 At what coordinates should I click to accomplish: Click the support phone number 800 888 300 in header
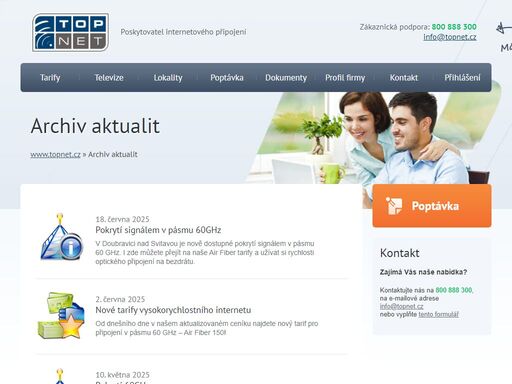click(x=454, y=27)
